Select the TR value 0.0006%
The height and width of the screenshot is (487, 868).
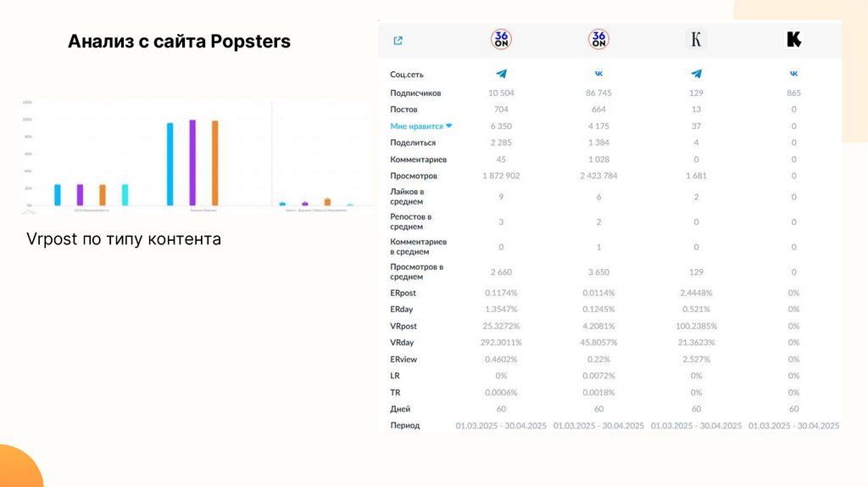(501, 392)
